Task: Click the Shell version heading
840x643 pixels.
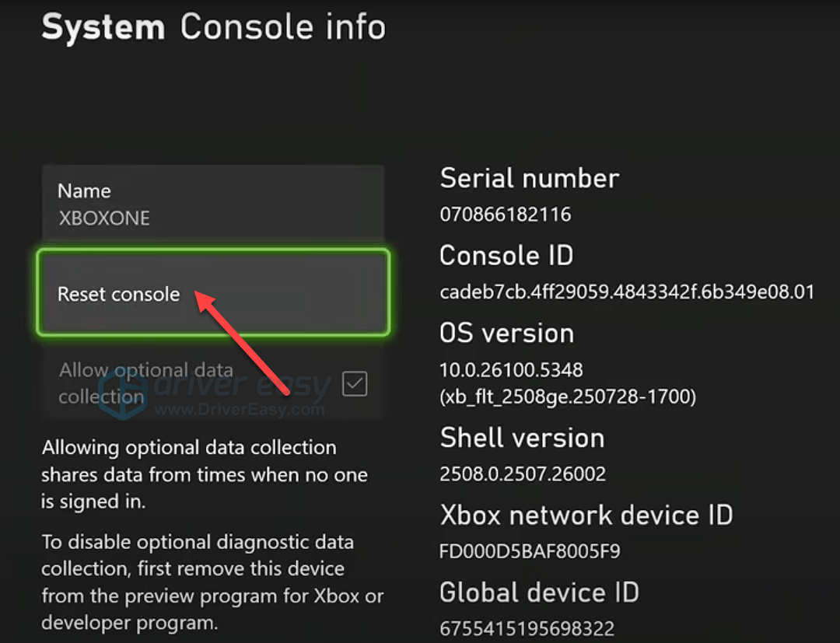Action: pos(522,438)
